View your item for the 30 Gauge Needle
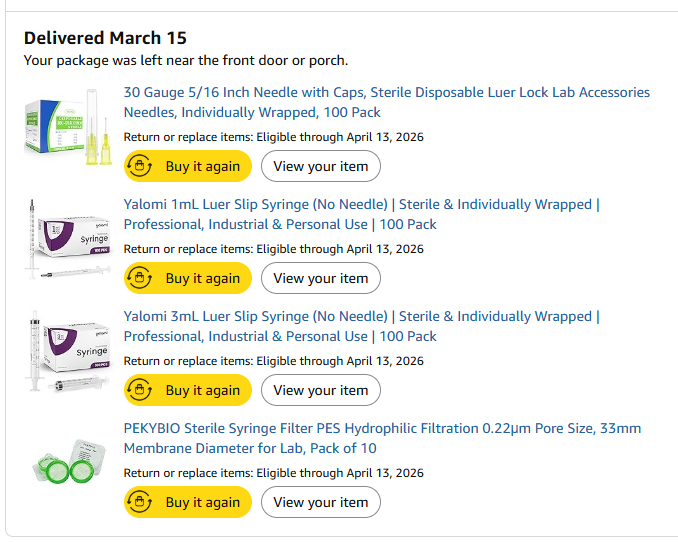 click(x=320, y=166)
